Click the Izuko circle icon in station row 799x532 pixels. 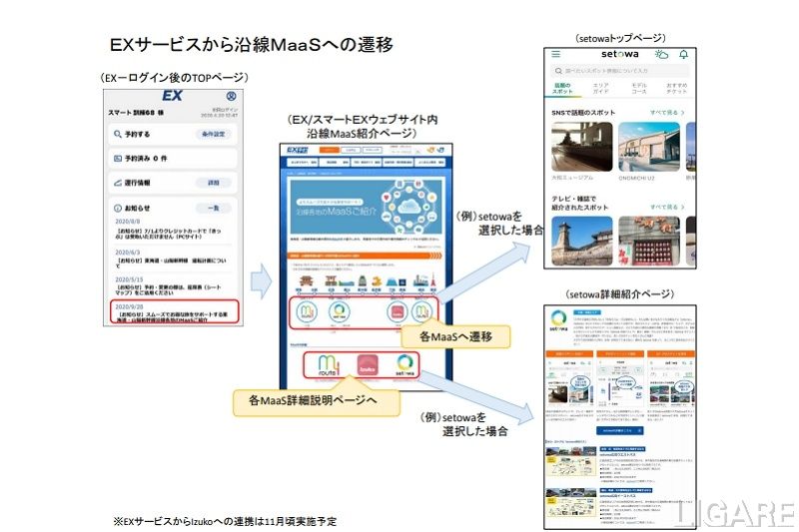[398, 311]
